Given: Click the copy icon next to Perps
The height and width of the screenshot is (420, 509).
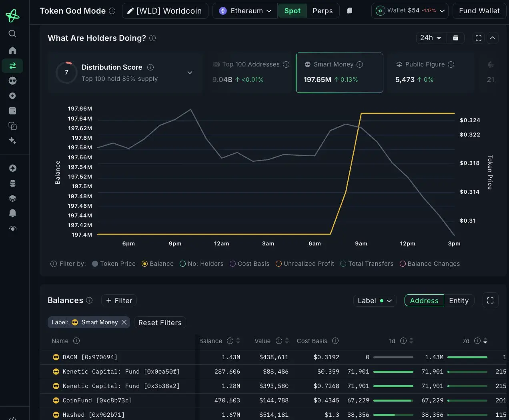Looking at the screenshot, I should [350, 11].
